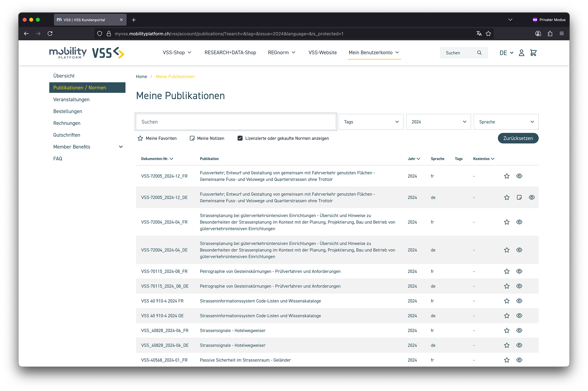
Task: Star the VSS-72004_2024-04_FR row
Action: [x=506, y=222]
